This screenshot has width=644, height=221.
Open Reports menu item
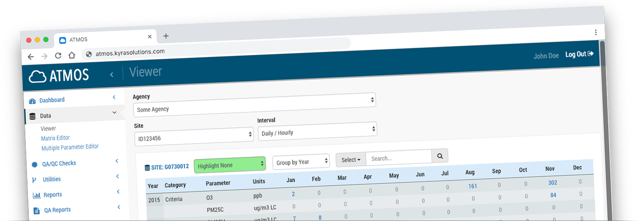click(x=53, y=195)
